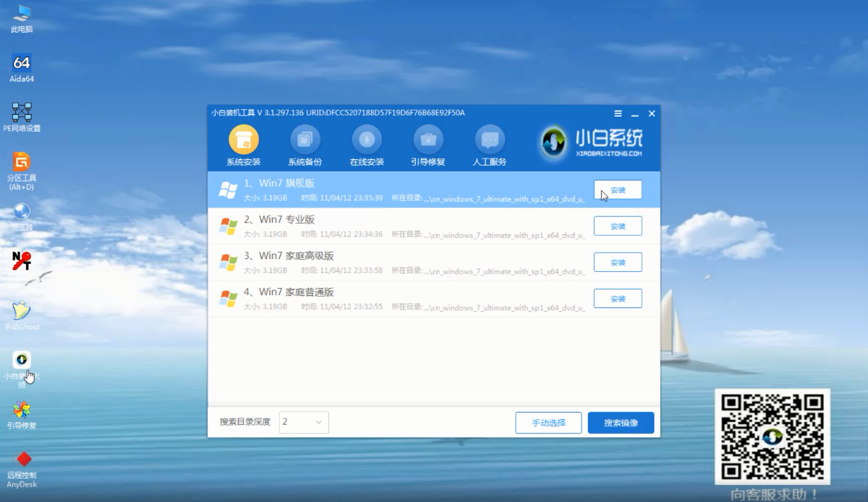Click the 小白系统 logo
The height and width of the screenshot is (502, 868).
[592, 142]
